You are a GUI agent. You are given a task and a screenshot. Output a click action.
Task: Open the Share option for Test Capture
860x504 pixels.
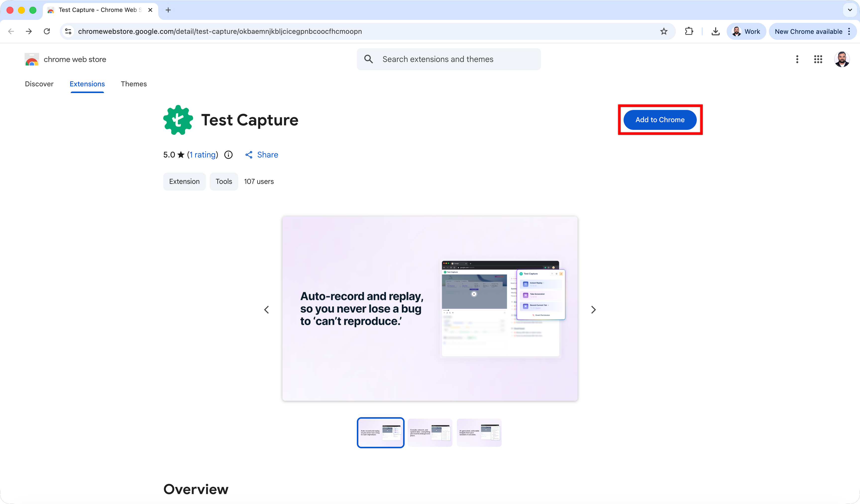262,154
